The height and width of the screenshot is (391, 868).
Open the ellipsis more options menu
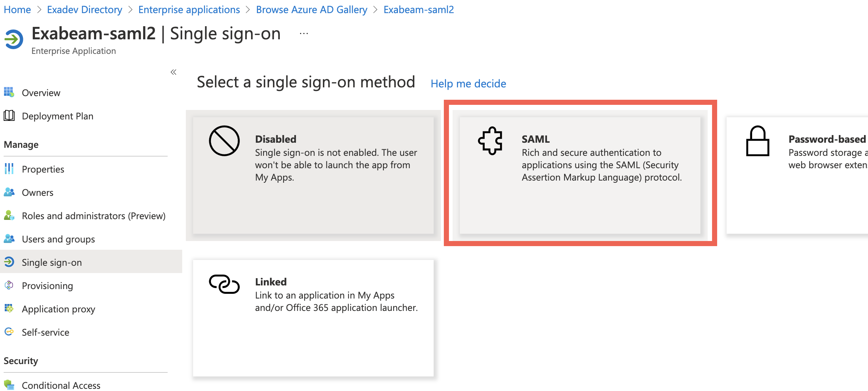304,33
